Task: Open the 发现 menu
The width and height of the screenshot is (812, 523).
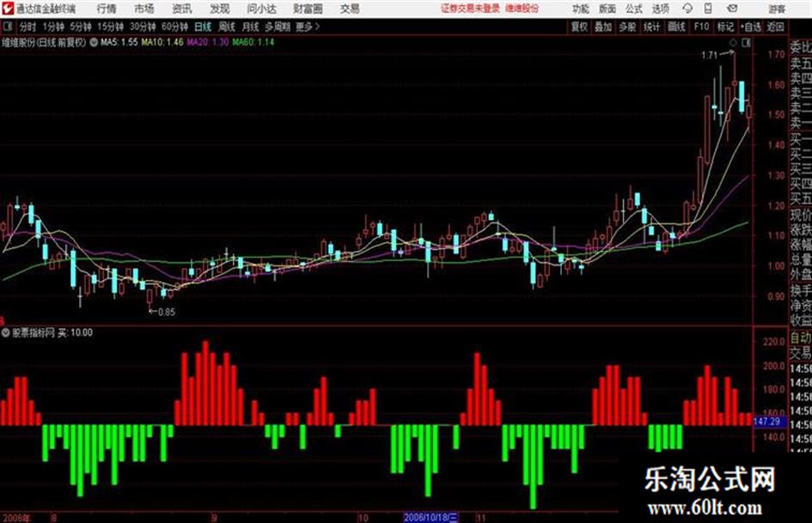Action: 220,9
